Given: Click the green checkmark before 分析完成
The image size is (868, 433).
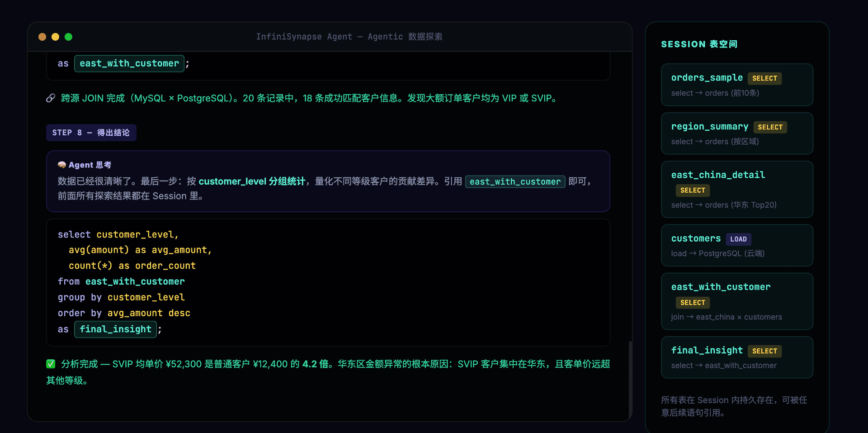Looking at the screenshot, I should [50, 363].
